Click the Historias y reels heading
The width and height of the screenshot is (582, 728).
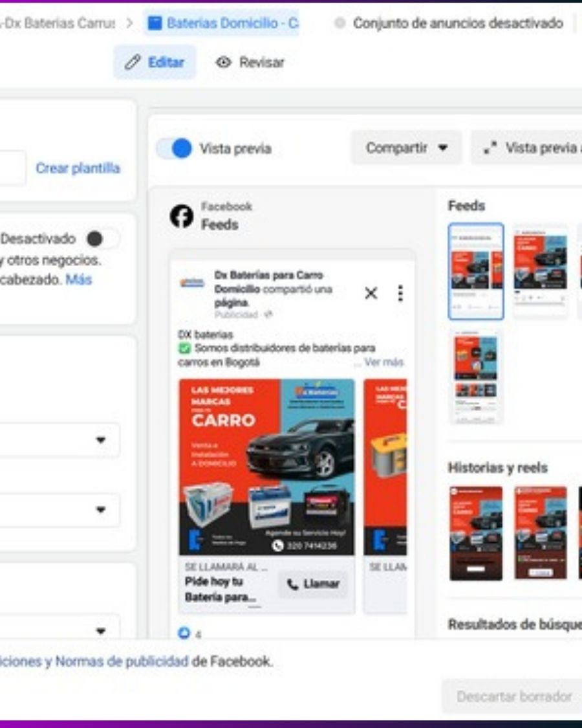(497, 467)
